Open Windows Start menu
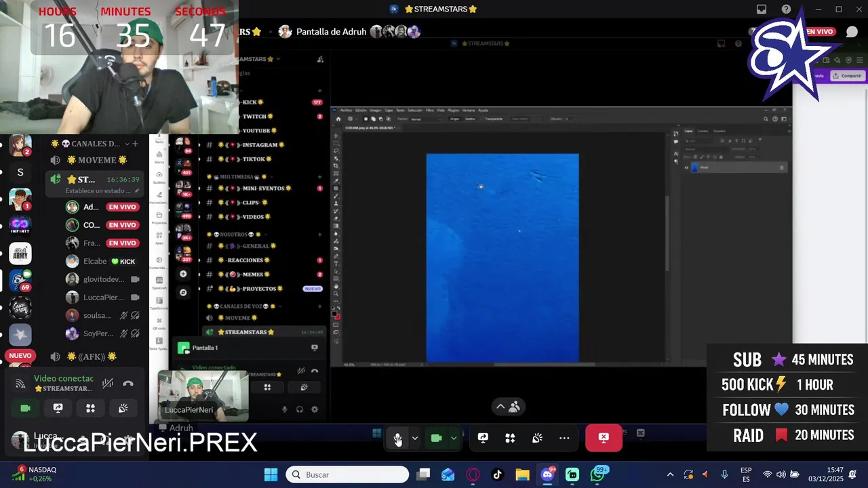Screen dimensions: 868x488 pos(271,474)
